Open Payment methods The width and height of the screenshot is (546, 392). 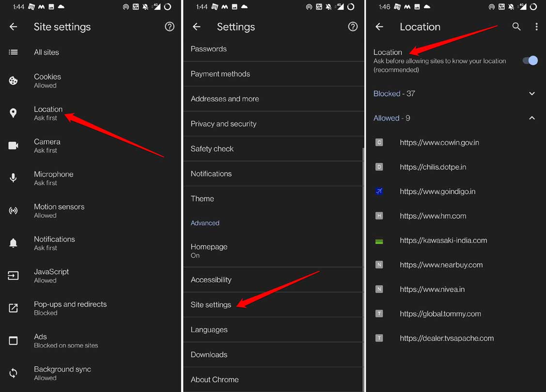tap(274, 74)
